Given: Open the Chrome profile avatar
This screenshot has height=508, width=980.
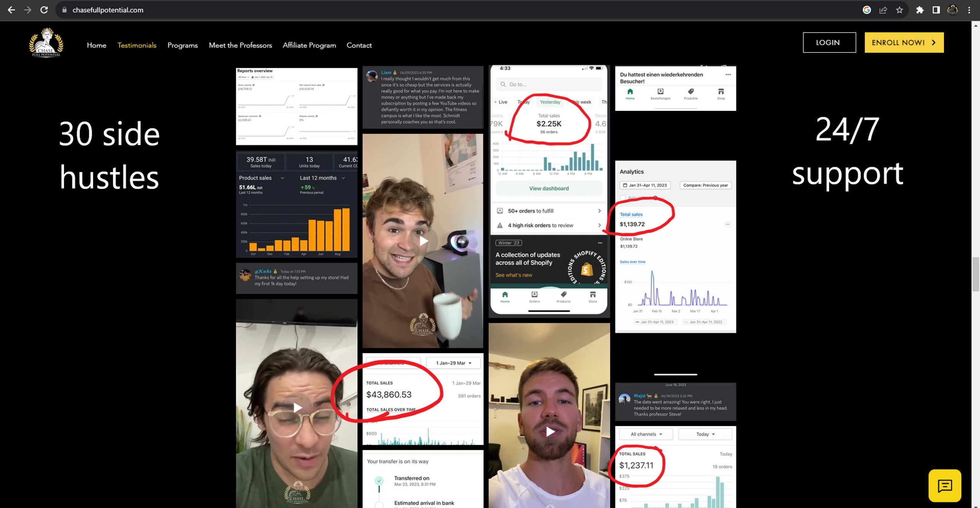Looking at the screenshot, I should [x=952, y=10].
